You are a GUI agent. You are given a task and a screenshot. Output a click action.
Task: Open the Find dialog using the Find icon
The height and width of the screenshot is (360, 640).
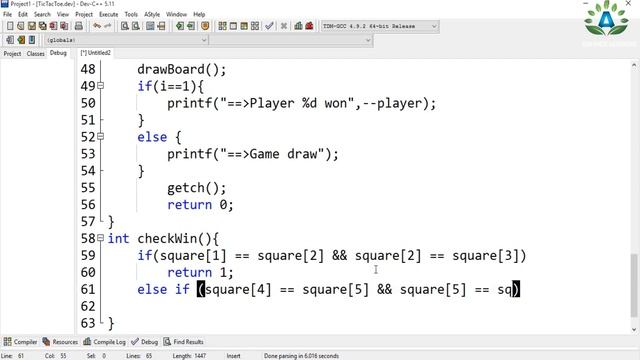tap(125, 26)
